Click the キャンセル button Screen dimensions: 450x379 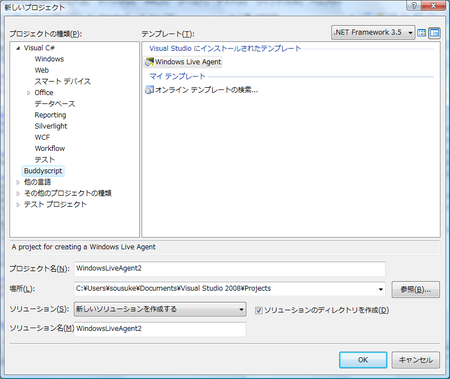tap(416, 360)
